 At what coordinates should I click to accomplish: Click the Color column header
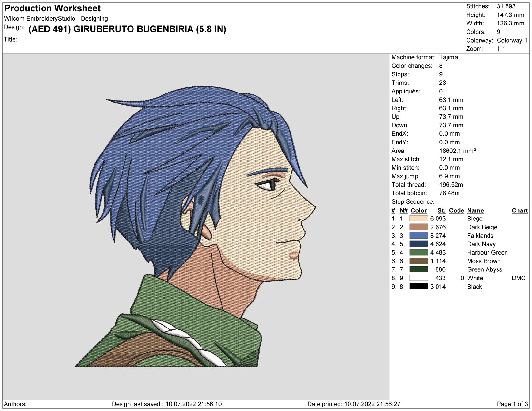(x=419, y=210)
